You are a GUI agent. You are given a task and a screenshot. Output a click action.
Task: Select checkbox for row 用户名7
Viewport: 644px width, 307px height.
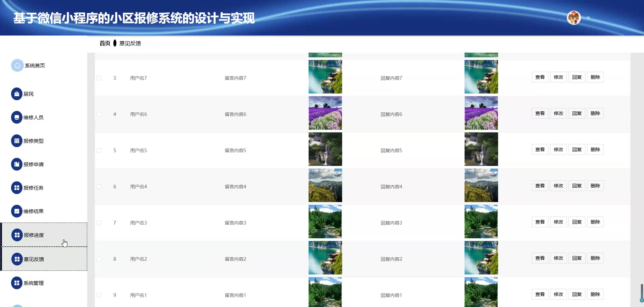[99, 78]
